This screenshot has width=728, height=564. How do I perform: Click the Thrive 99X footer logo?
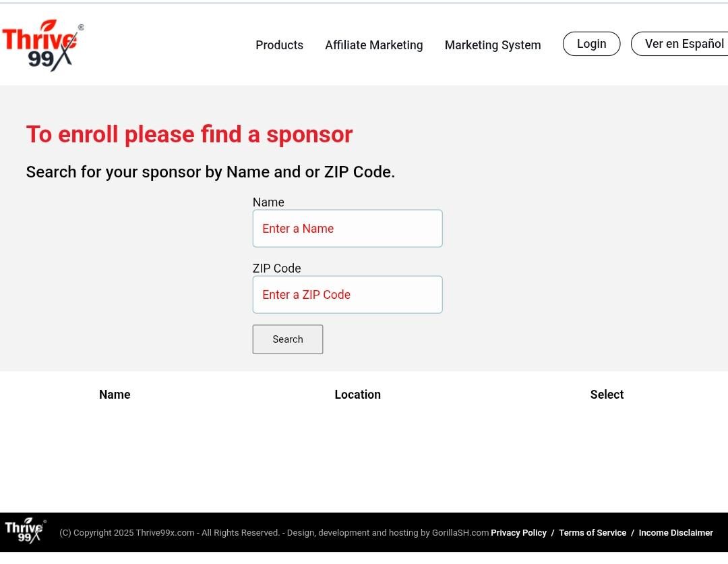coord(25,531)
